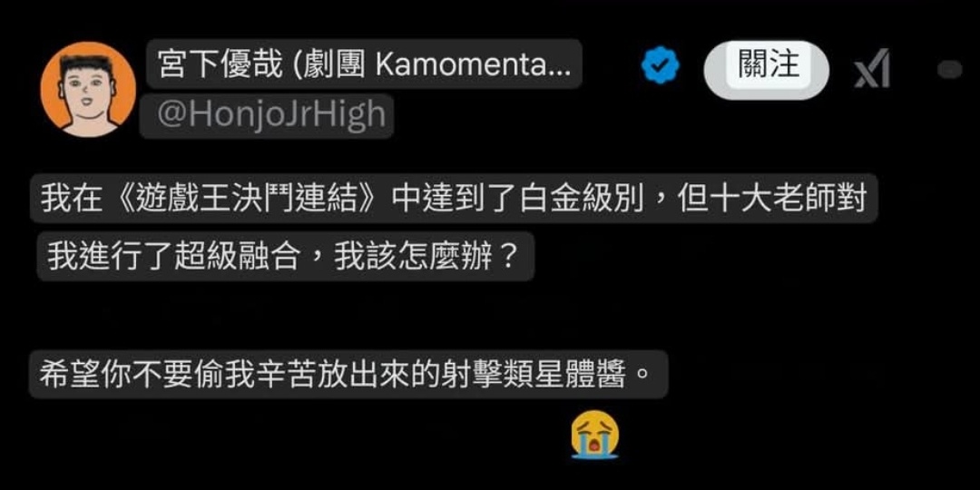Click the display name 宮下優哉
The width and height of the screenshot is (980, 490).
220,64
